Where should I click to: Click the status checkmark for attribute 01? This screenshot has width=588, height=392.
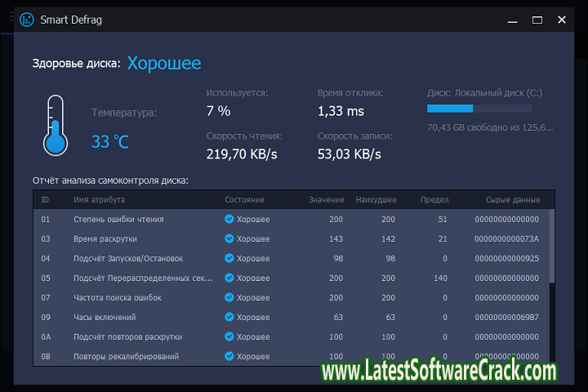click(229, 219)
